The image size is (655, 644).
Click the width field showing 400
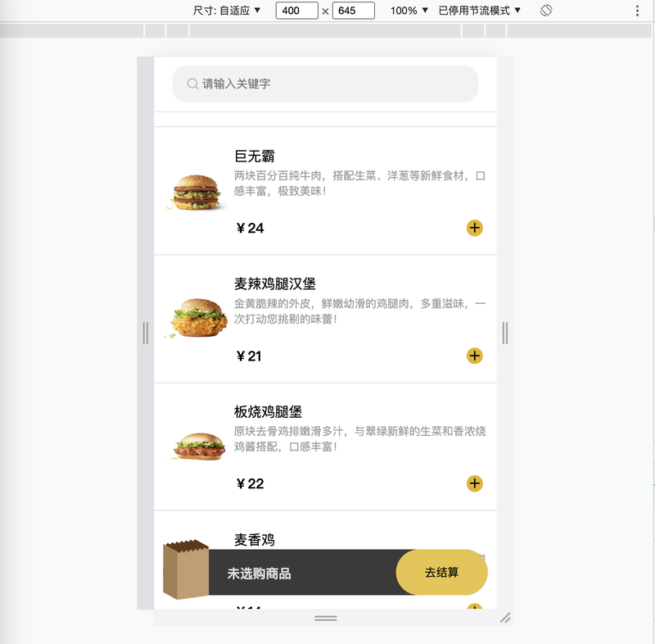point(297,11)
